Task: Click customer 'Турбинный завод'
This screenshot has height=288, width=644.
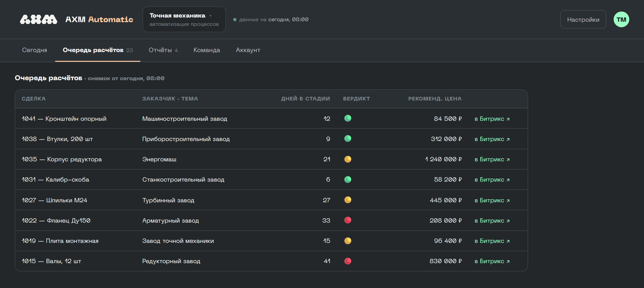Action: [x=168, y=200]
